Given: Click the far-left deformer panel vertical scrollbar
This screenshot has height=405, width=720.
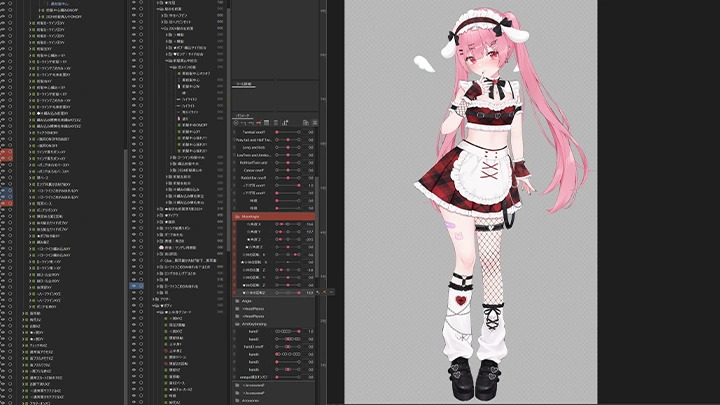Looking at the screenshot, I should pos(125,276).
